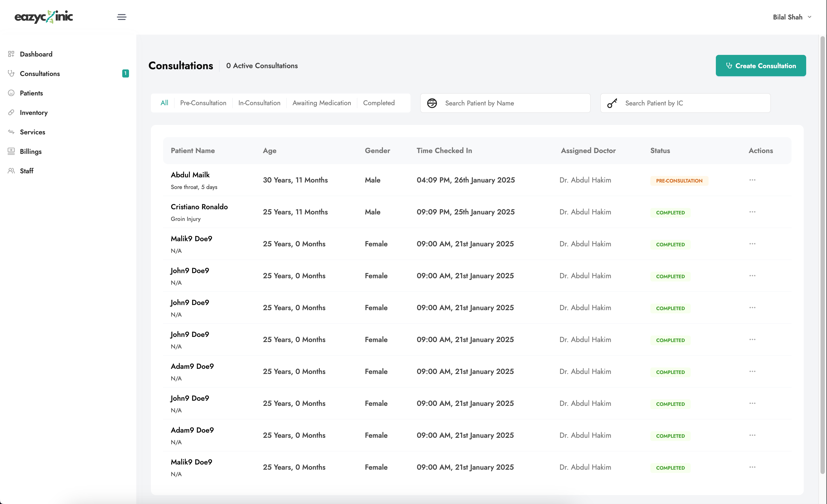Open actions menu for Abdul Mailk
827x504 pixels.
pos(752,180)
